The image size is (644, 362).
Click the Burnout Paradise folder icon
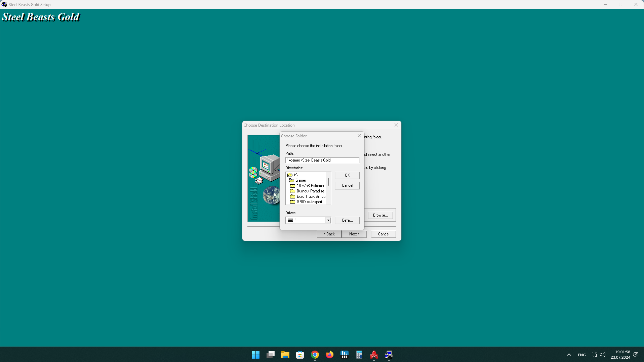293,191
